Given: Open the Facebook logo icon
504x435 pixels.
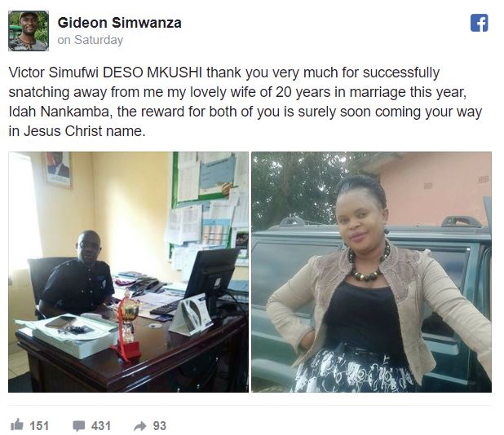Looking at the screenshot, I should tap(480, 23).
